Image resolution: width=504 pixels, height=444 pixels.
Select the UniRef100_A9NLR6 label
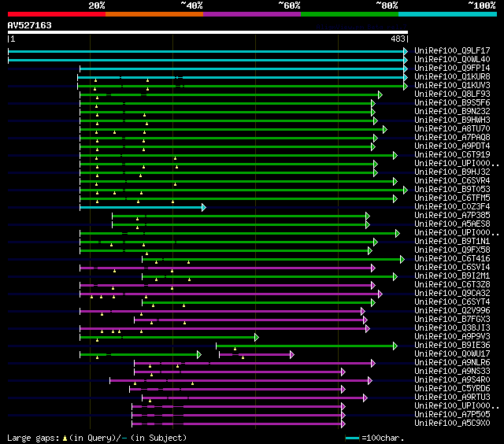(452, 363)
